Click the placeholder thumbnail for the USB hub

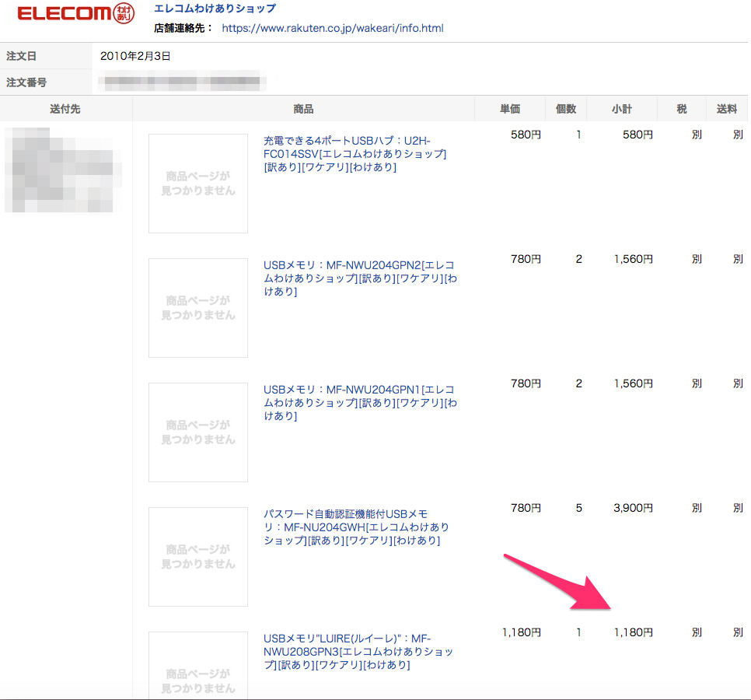pos(198,184)
